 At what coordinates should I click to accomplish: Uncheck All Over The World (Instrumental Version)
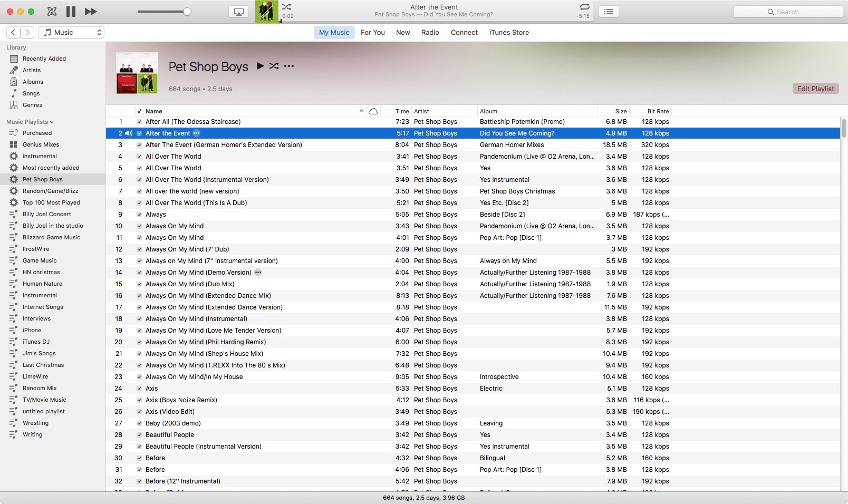click(x=139, y=180)
